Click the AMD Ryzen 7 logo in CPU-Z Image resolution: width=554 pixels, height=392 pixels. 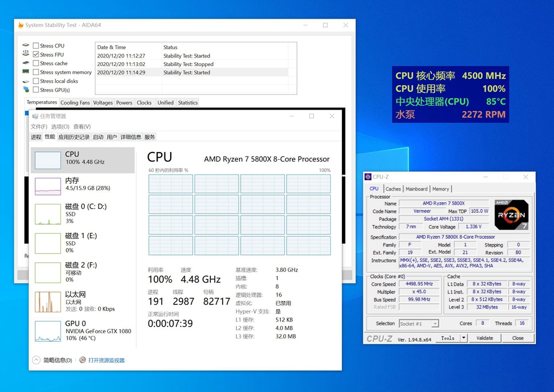510,215
